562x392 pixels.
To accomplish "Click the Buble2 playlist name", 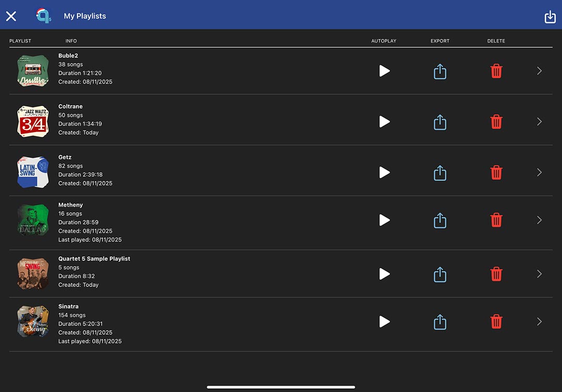I will [68, 56].
